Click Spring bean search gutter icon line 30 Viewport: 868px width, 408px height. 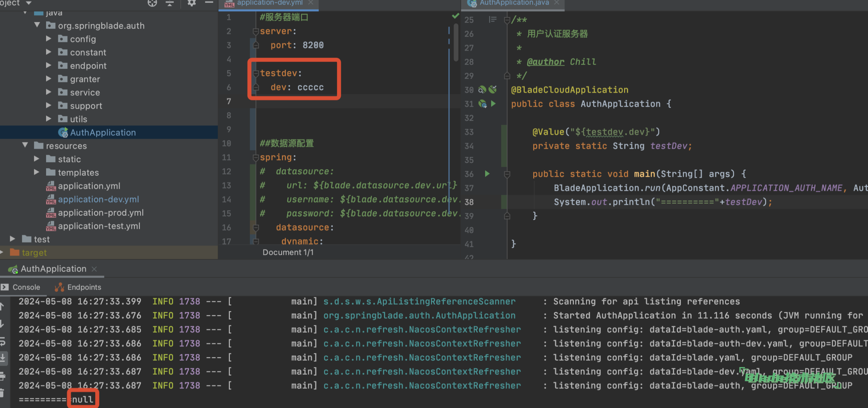482,89
